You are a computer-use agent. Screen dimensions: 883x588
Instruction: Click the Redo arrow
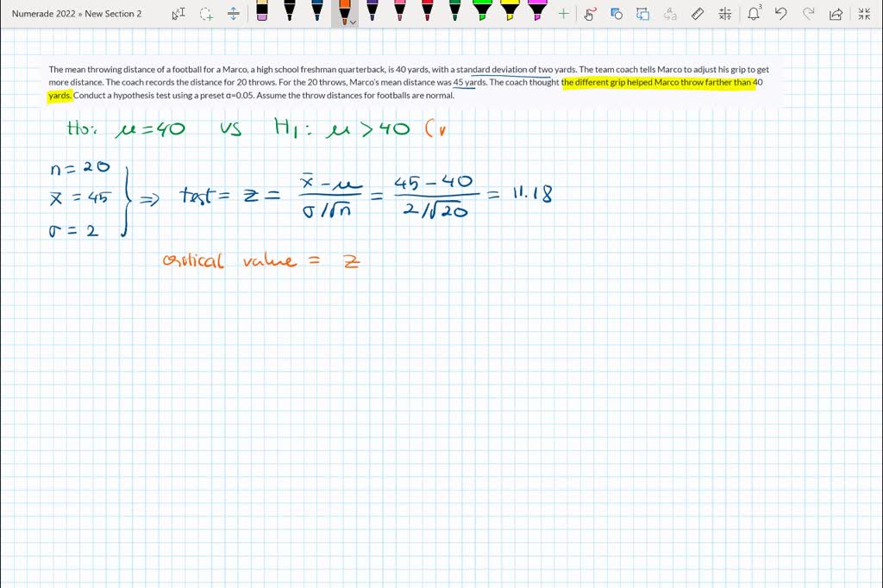808,14
